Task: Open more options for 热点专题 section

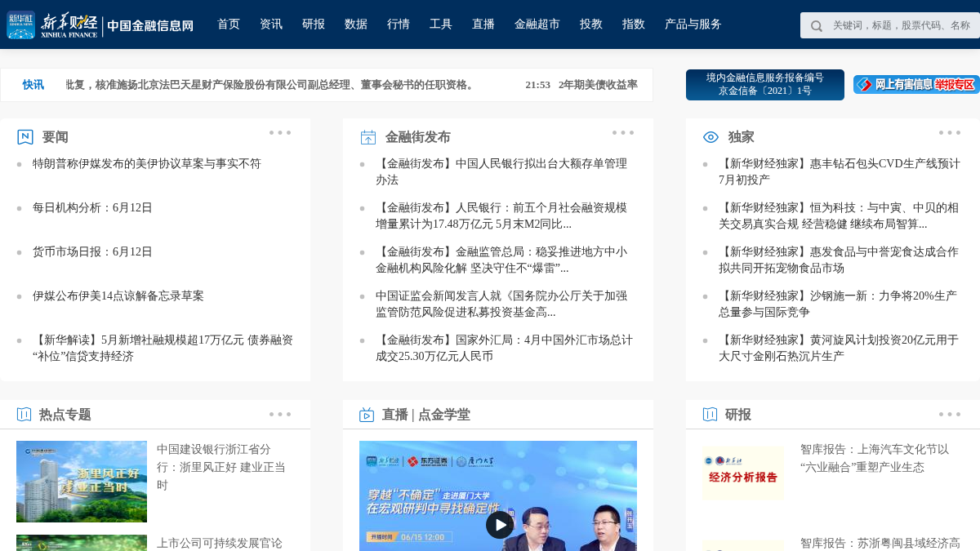Action: pos(280,414)
